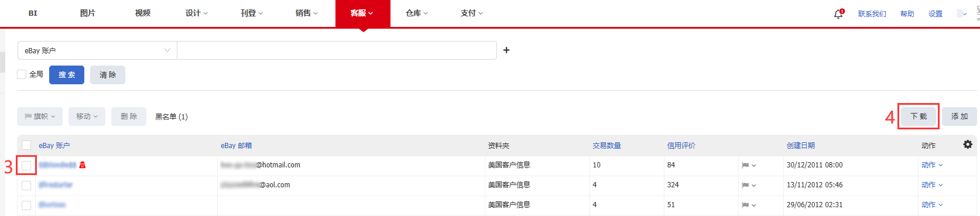Select the 黑名单 (1) filter
Image resolution: width=980 pixels, height=216 pixels.
[172, 116]
